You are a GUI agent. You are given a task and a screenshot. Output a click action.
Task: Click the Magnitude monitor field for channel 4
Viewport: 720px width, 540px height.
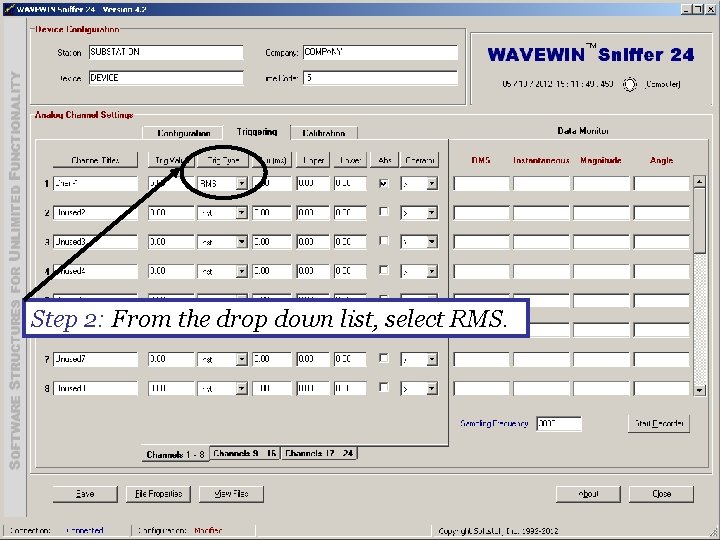click(602, 271)
